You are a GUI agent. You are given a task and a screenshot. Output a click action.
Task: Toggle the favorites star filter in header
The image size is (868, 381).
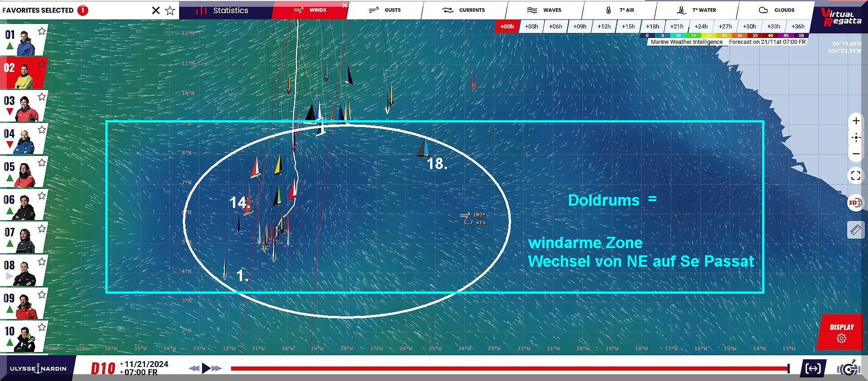170,10
